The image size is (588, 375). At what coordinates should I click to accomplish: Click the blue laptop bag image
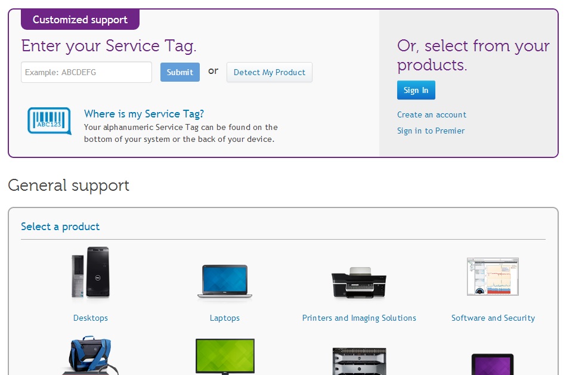pos(90,357)
